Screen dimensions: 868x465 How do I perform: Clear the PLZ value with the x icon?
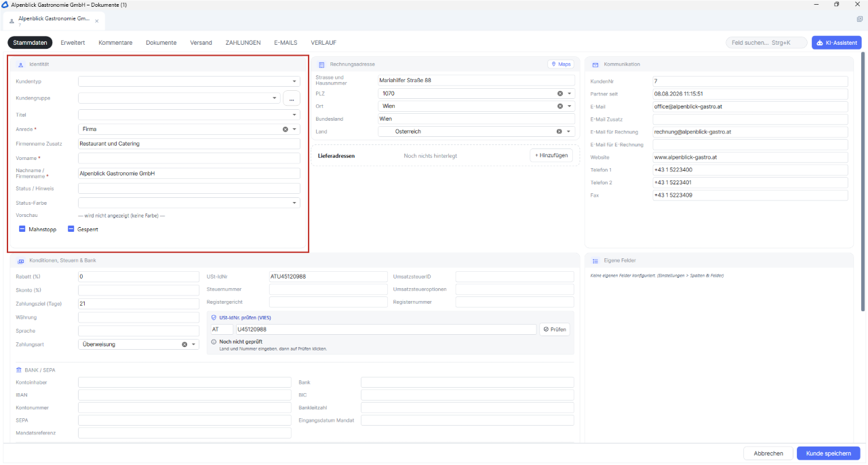[560, 94]
